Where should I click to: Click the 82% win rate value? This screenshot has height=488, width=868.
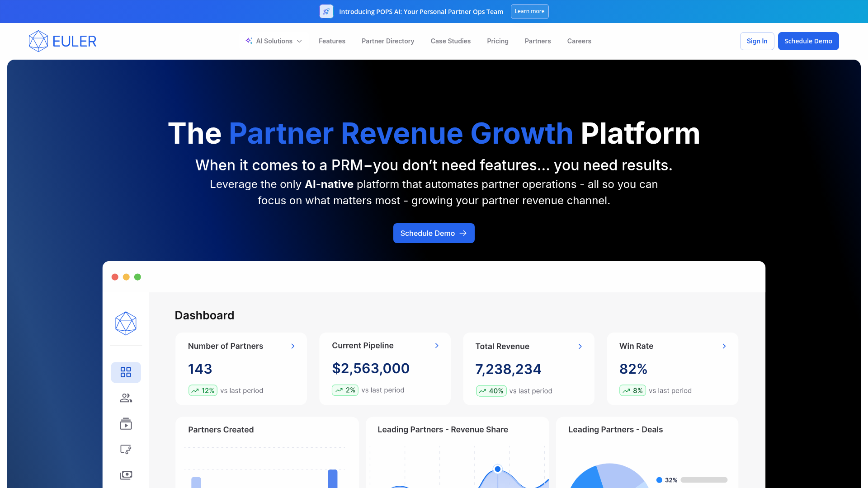tap(633, 369)
